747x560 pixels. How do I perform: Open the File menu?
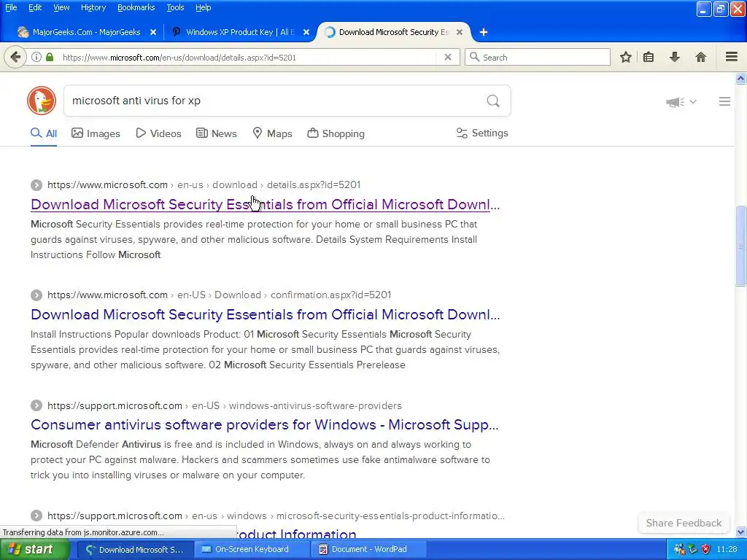(11, 7)
